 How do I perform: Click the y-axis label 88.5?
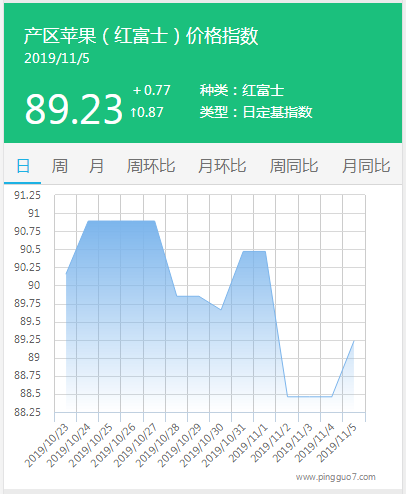pos(30,393)
